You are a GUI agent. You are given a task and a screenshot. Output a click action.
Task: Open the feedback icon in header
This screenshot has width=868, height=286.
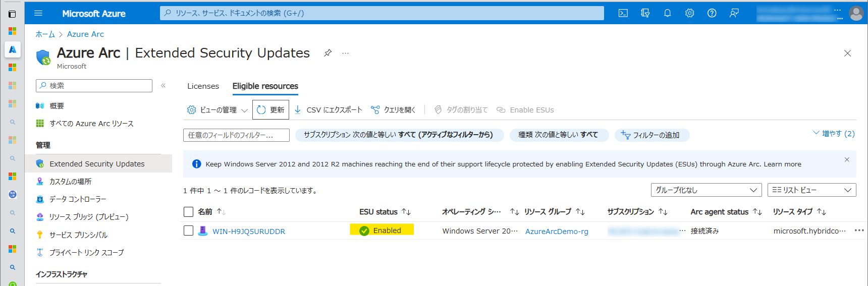point(734,13)
